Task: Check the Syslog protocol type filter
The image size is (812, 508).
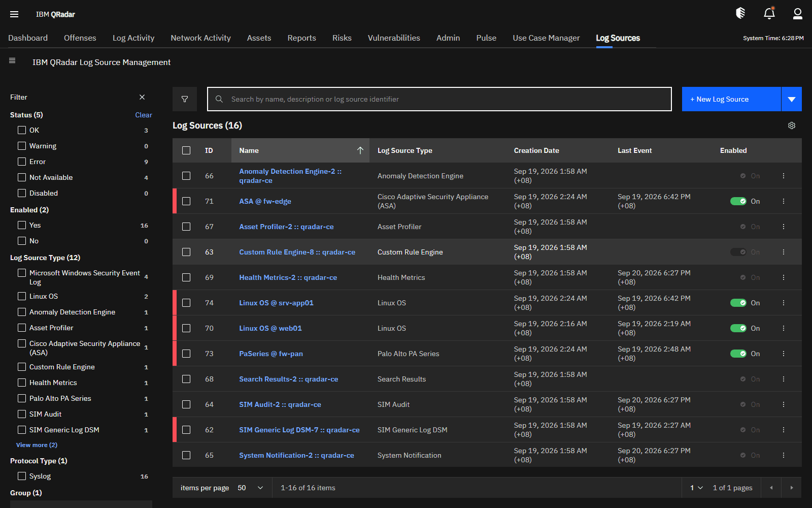Action: coord(22,476)
